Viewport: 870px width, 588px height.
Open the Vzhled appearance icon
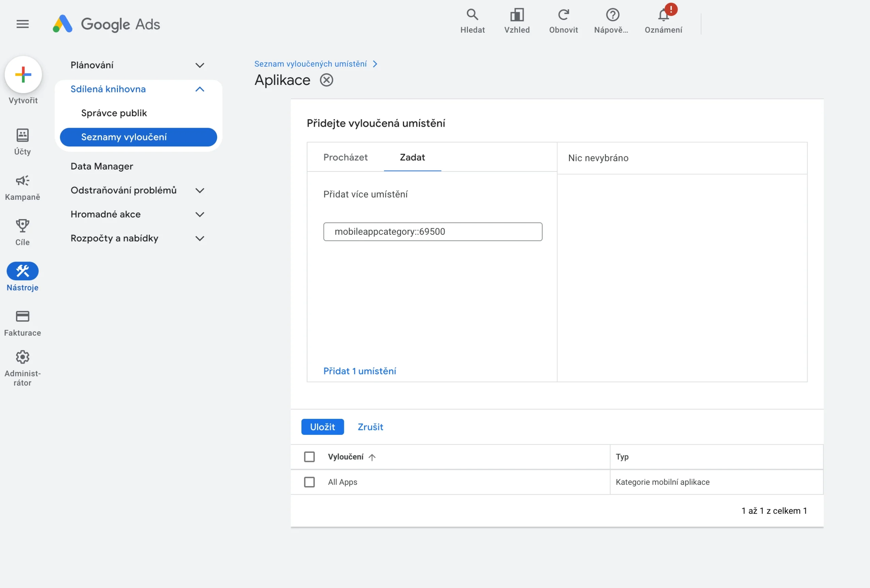point(517,15)
